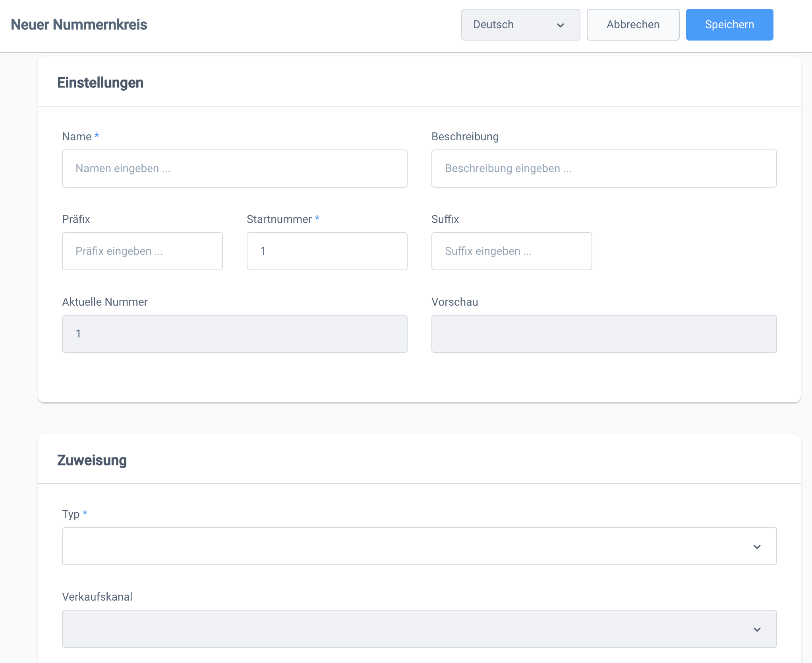Click the chevron icon in Typ field
Viewport: 812px width, 663px height.
coord(757,547)
